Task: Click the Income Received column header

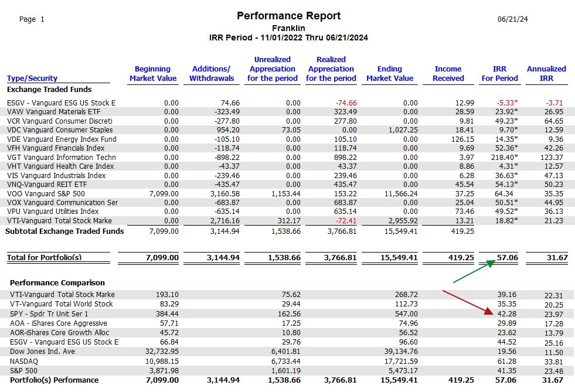Action: click(448, 73)
